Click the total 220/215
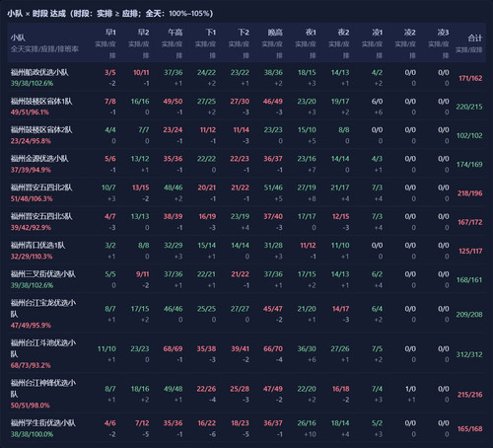Screen dimensions: 493x448 [469, 107]
